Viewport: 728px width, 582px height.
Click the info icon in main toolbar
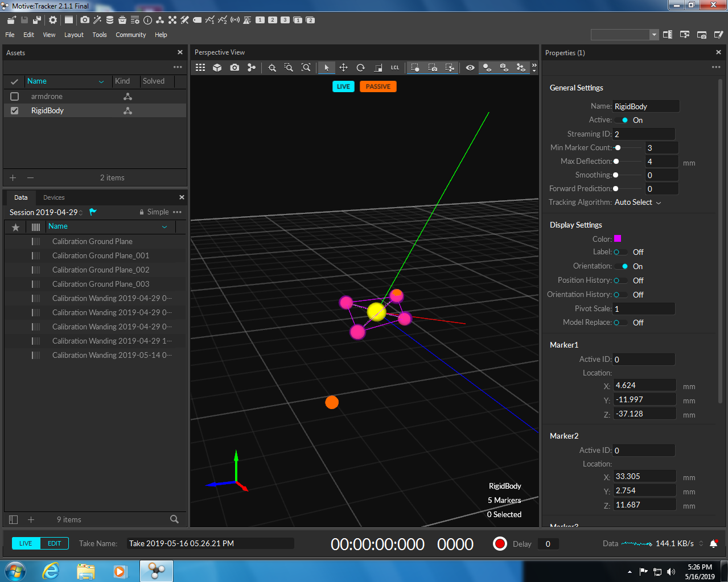[147, 20]
